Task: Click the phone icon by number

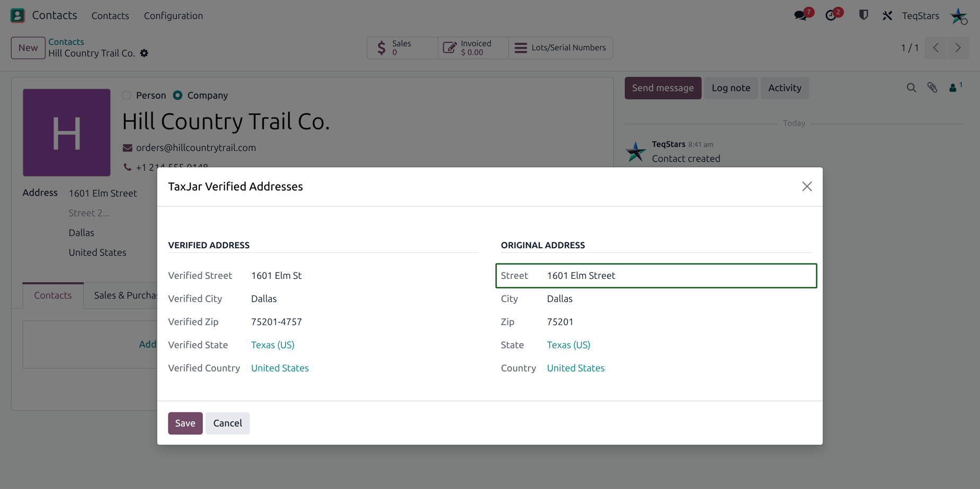Action: 128,167
